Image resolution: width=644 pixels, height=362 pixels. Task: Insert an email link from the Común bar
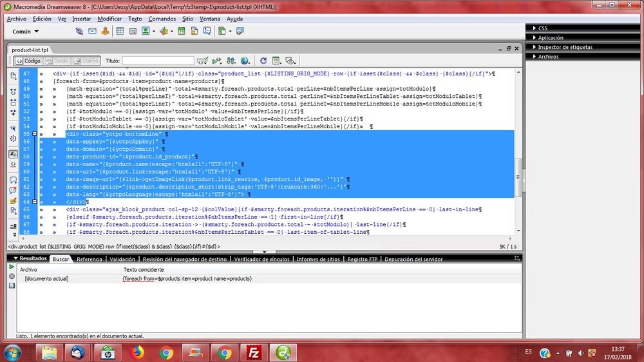coord(92,31)
